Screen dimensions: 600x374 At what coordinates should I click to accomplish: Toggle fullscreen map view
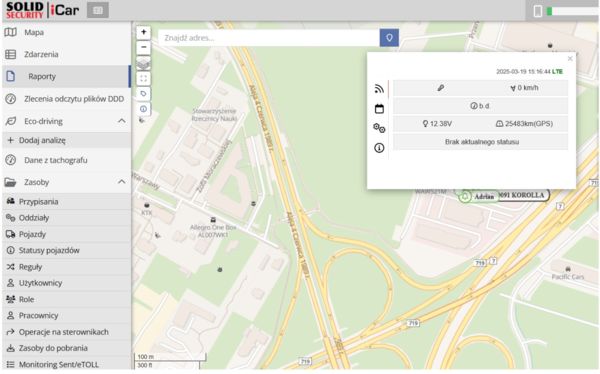[x=143, y=79]
